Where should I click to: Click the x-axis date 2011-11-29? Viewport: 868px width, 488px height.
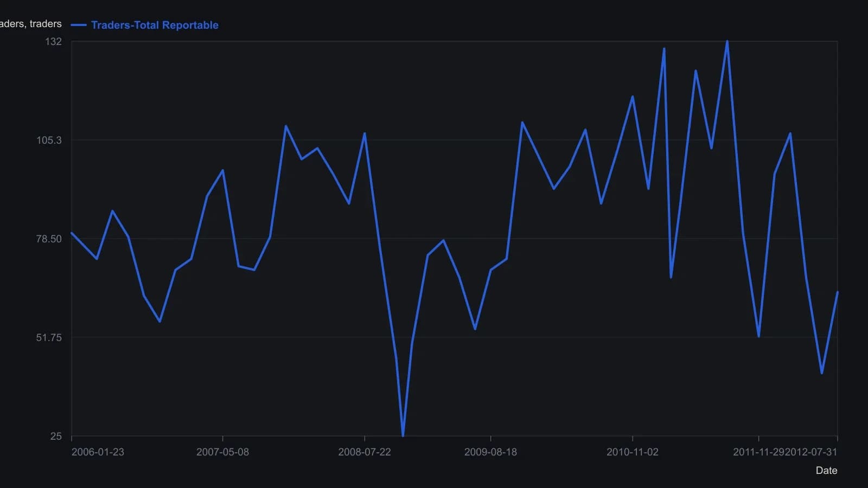(x=758, y=452)
